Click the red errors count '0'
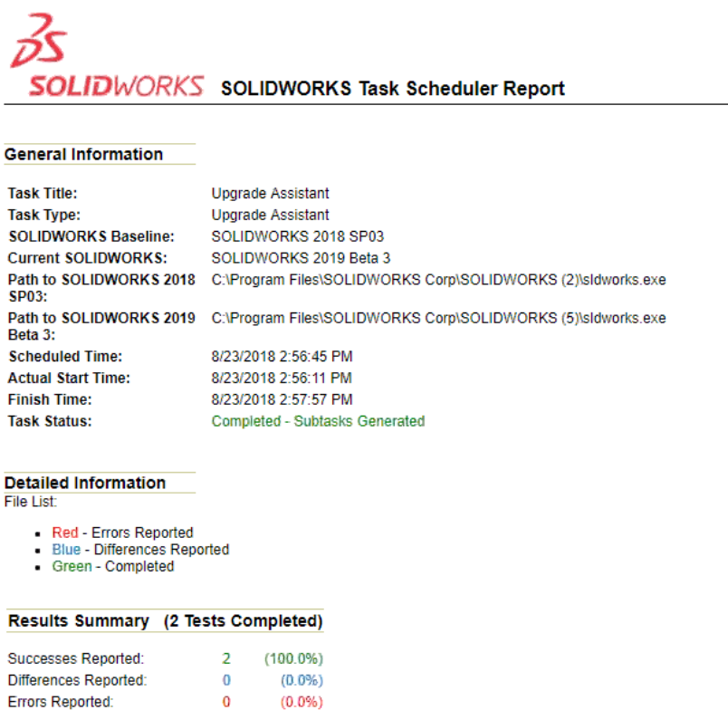This screenshot has width=728, height=720. tap(226, 701)
